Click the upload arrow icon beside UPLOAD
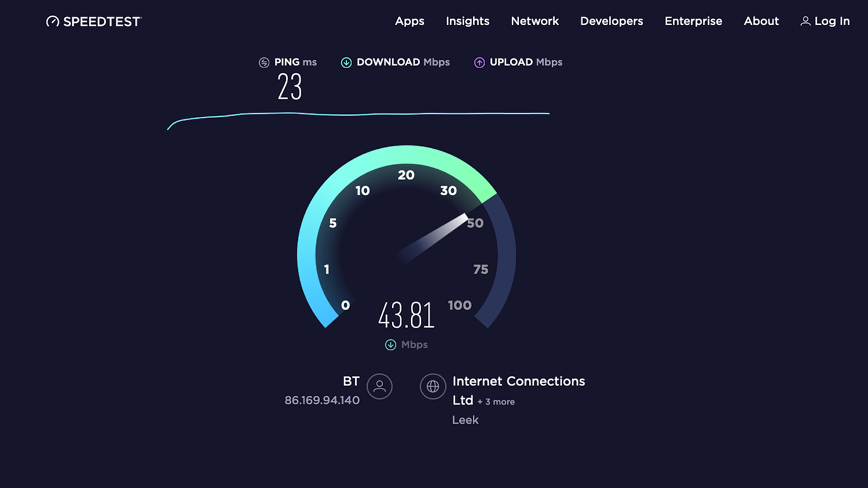The width and height of the screenshot is (868, 488). (479, 62)
